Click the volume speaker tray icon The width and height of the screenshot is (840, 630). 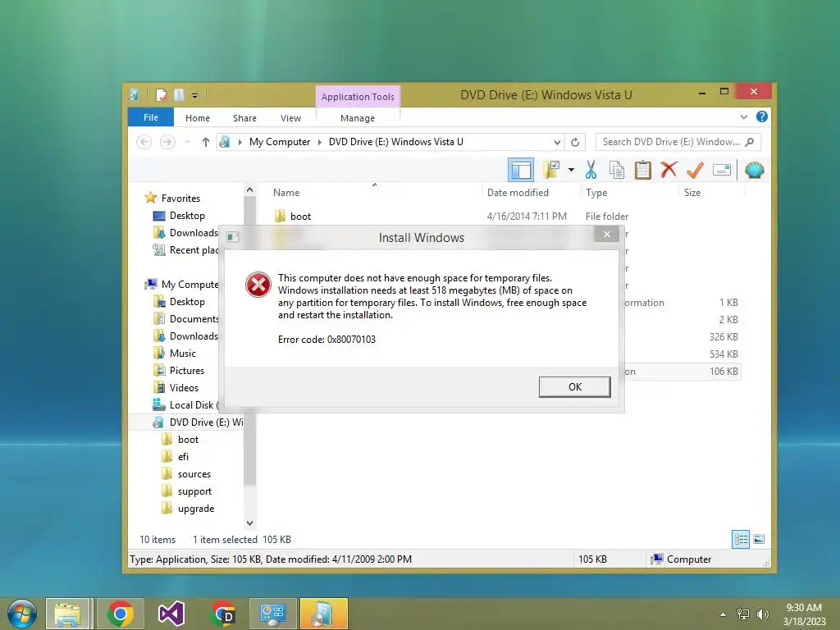pyautogui.click(x=762, y=614)
